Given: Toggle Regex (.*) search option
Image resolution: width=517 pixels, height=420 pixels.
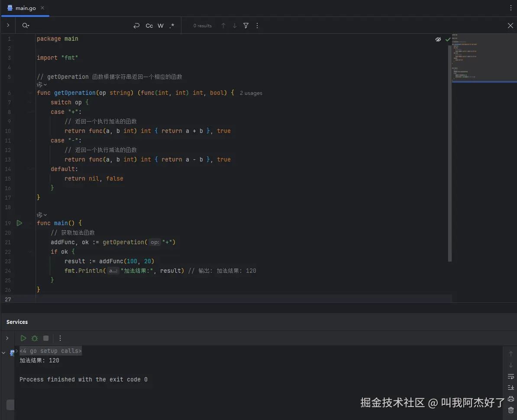Looking at the screenshot, I should (172, 26).
